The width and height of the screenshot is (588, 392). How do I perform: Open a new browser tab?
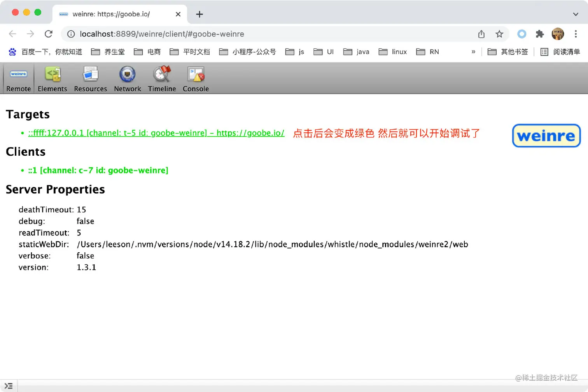pyautogui.click(x=199, y=14)
